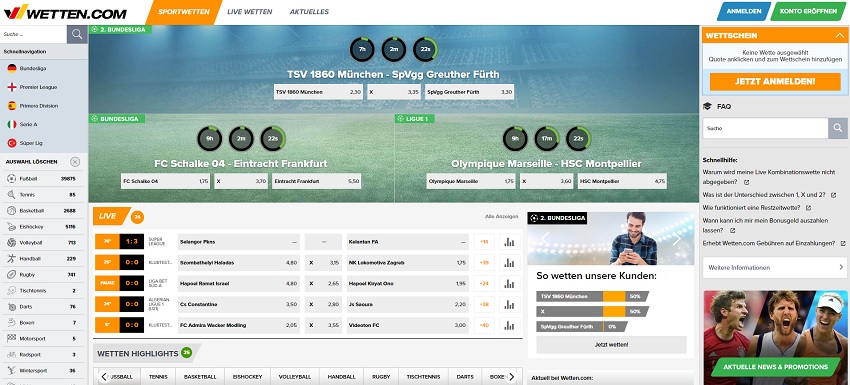Select the Germany flag Bundesliga shortcut
Screen dimensions: 850x385
[x=12, y=68]
